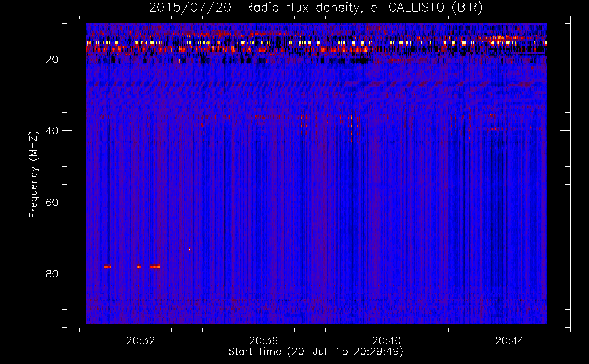Screen dimensions: 589x364
Task: Click the '80' frequency tick label
Action: pos(52,274)
